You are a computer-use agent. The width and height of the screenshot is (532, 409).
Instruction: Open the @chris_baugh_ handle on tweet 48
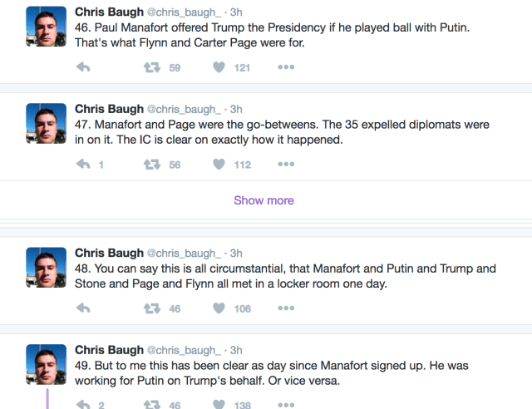tap(185, 253)
